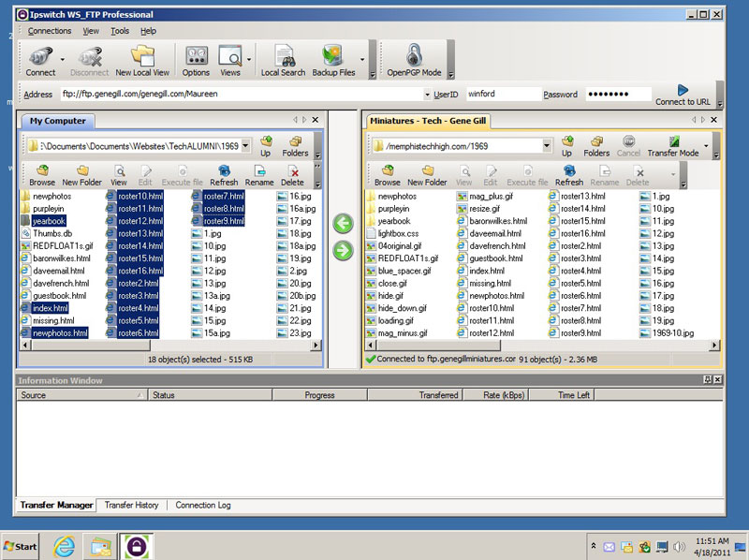Open Transfer Mode in remote pane

click(673, 147)
